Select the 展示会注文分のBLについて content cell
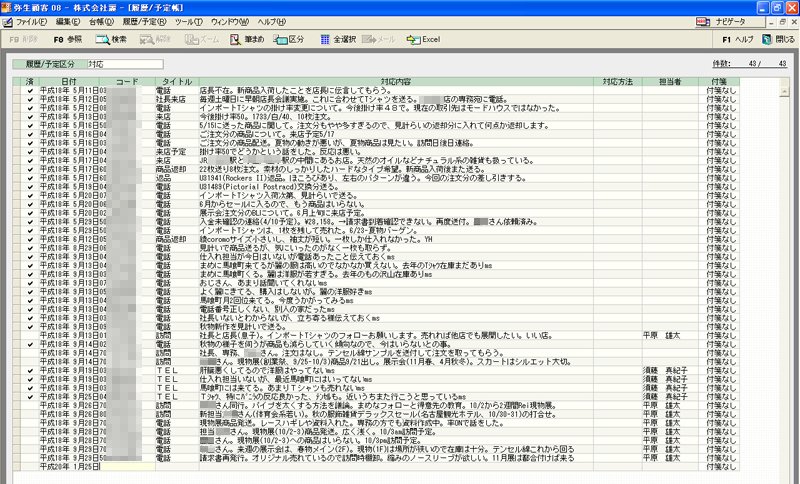This screenshot has height=484, width=800. coord(396,213)
